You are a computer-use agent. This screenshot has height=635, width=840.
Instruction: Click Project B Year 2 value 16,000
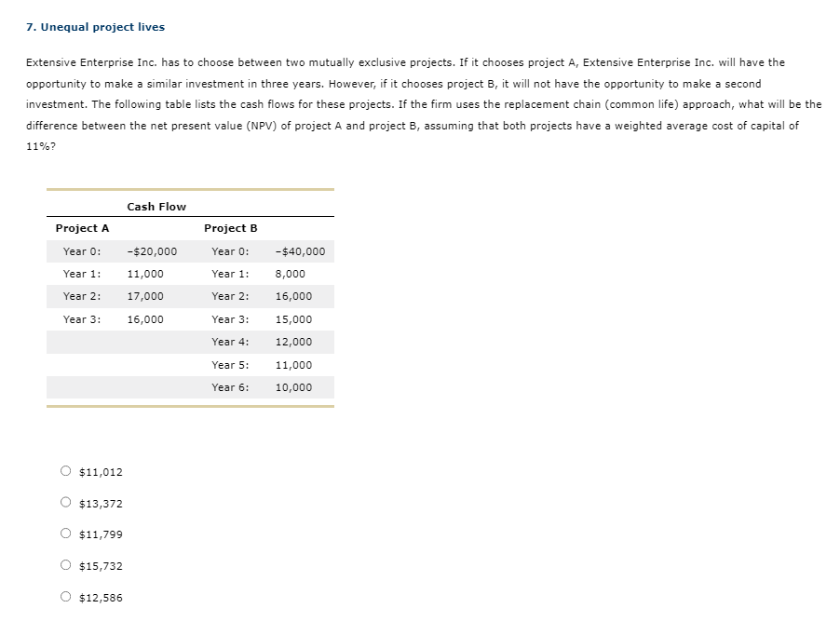293,297
